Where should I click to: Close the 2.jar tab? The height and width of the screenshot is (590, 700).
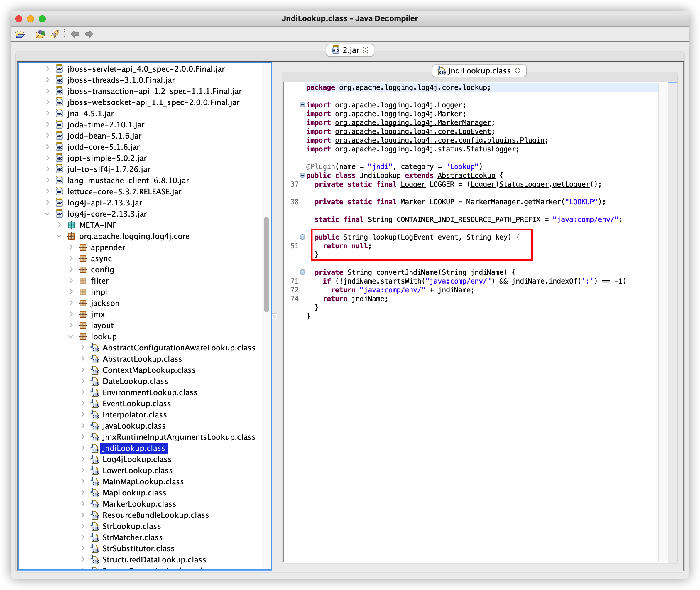click(x=366, y=50)
